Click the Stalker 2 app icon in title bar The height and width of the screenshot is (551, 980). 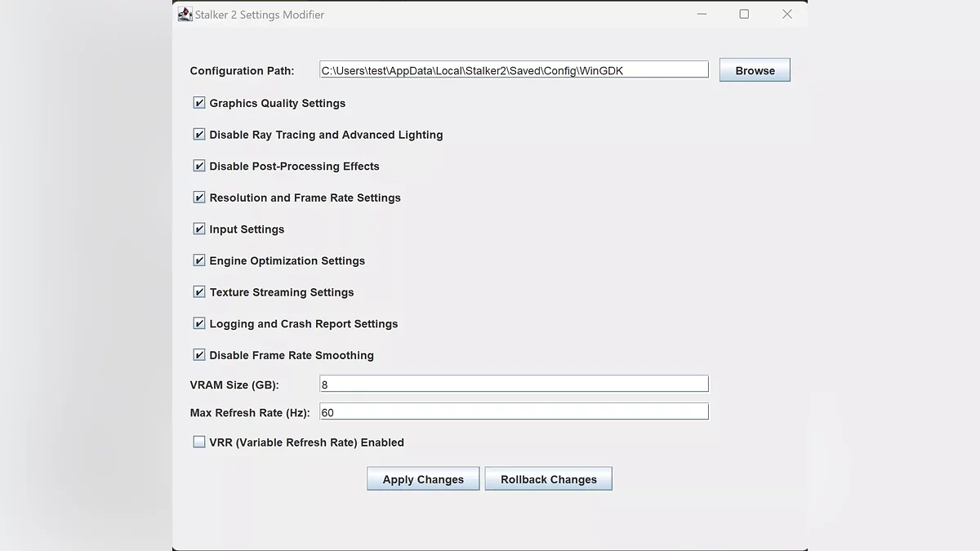pyautogui.click(x=185, y=14)
